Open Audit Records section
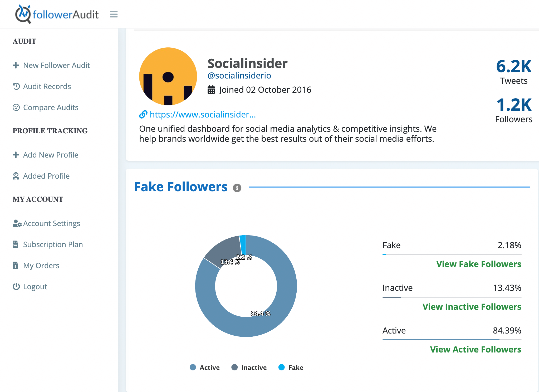 (x=47, y=86)
